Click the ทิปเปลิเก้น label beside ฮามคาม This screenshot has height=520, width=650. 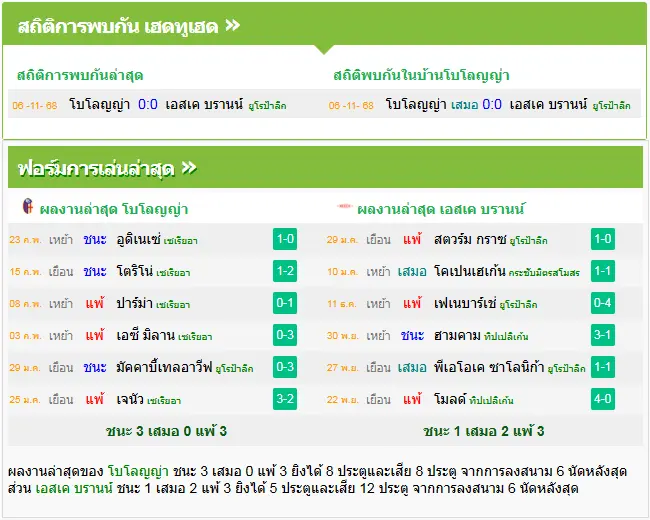[x=506, y=336]
